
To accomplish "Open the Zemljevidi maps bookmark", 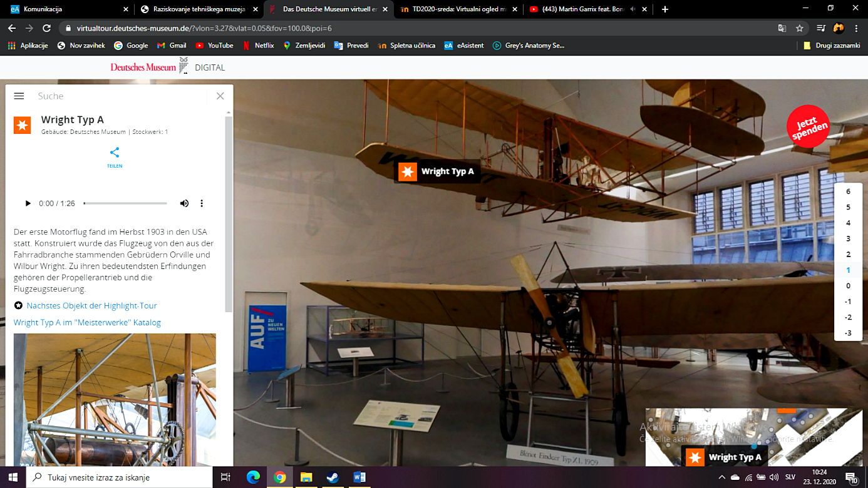I will pyautogui.click(x=304, y=45).
